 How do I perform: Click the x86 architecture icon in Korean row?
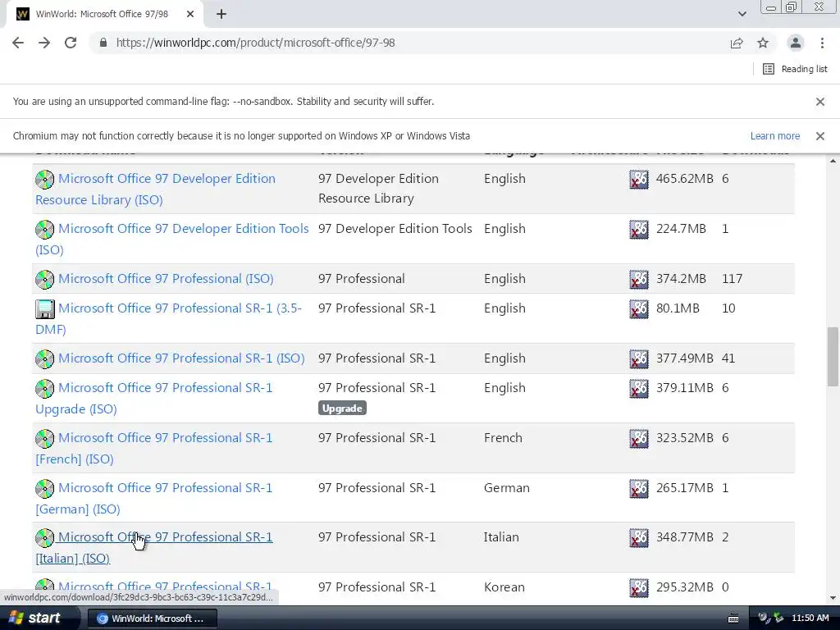click(638, 587)
